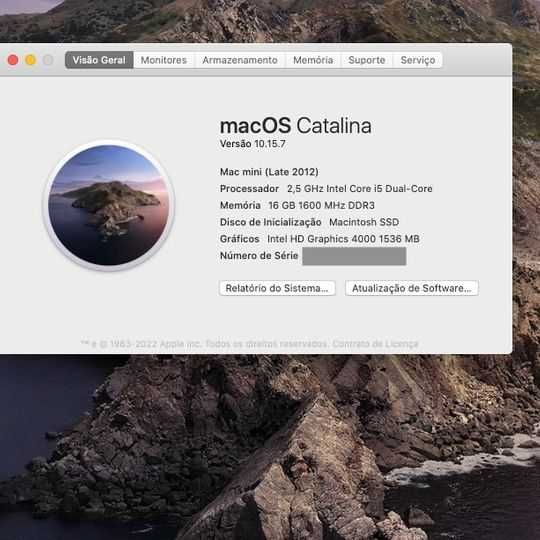Click the Processador label
Viewport: 540px width, 540px height.
[249, 189]
